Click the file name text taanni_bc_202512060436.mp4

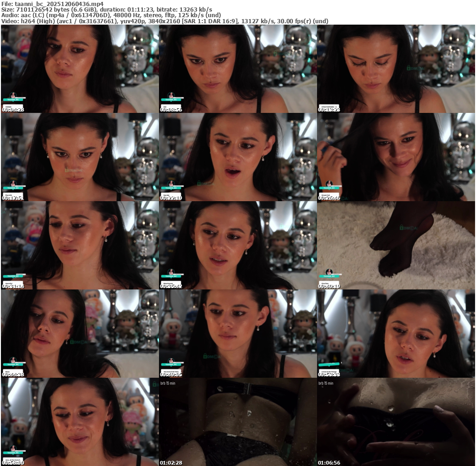pos(59,4)
